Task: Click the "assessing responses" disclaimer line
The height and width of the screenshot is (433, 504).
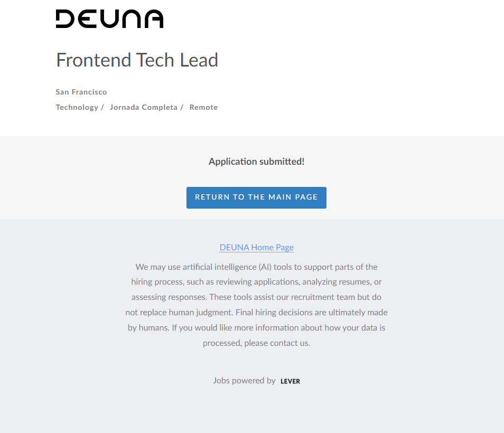Action: pos(256,297)
